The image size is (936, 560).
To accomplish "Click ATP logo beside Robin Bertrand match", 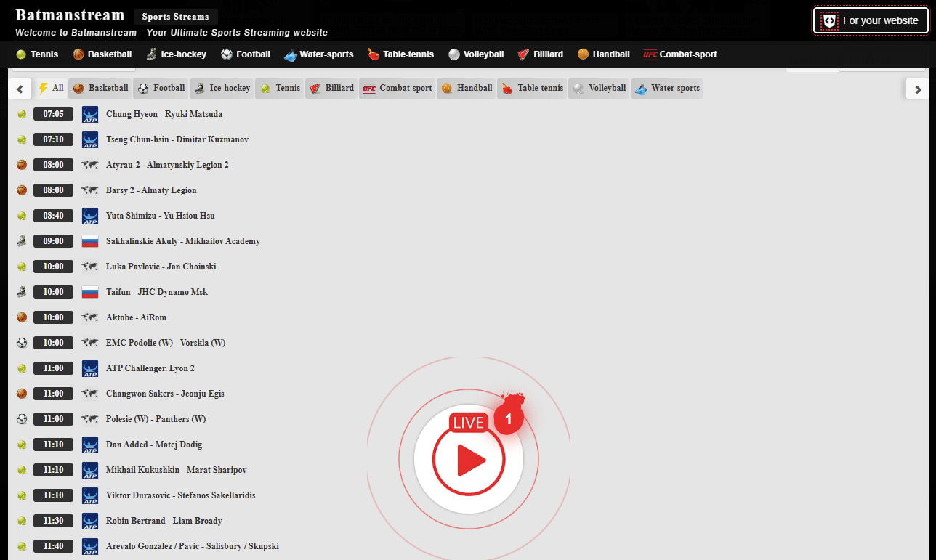I will pyautogui.click(x=90, y=521).
